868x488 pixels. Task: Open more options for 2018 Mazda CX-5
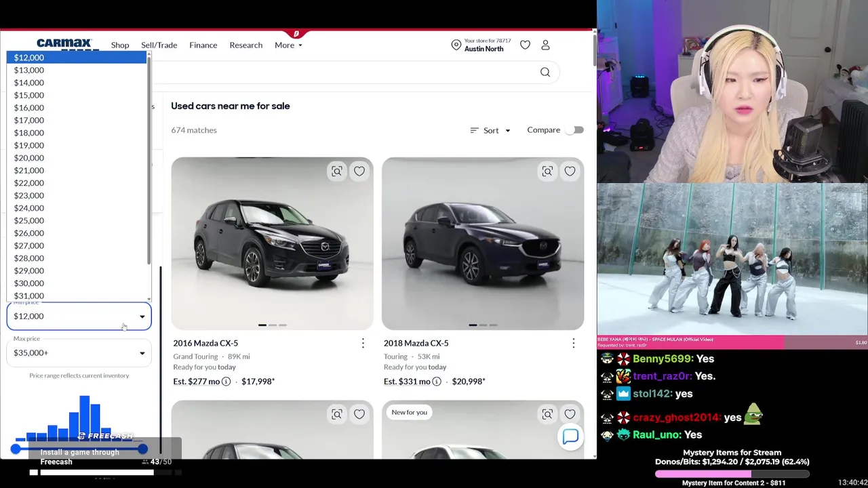tap(573, 343)
